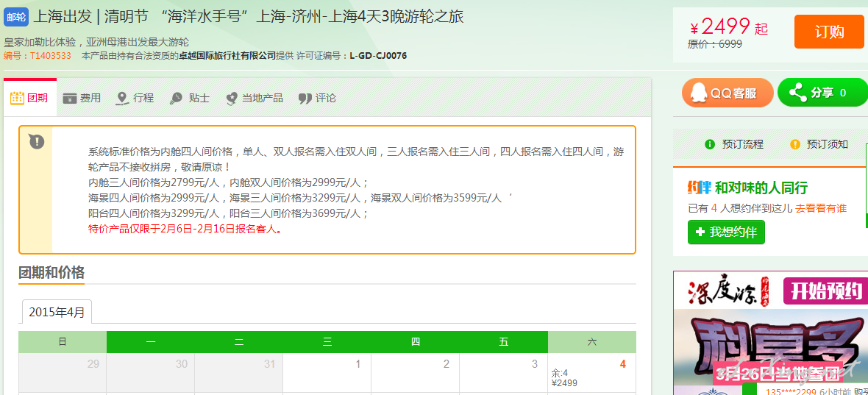Image resolution: width=868 pixels, height=395 pixels.
Task: Click the April 1 calendar cell
Action: [327, 374]
